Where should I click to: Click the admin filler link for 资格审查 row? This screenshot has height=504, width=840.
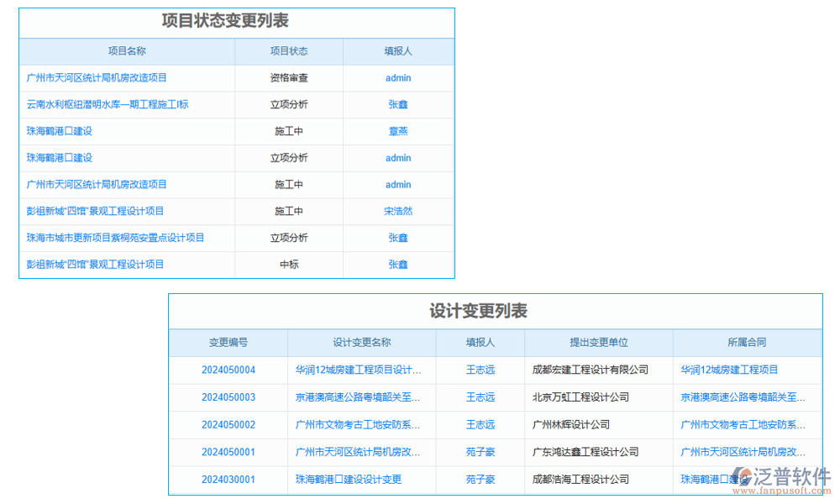point(397,77)
